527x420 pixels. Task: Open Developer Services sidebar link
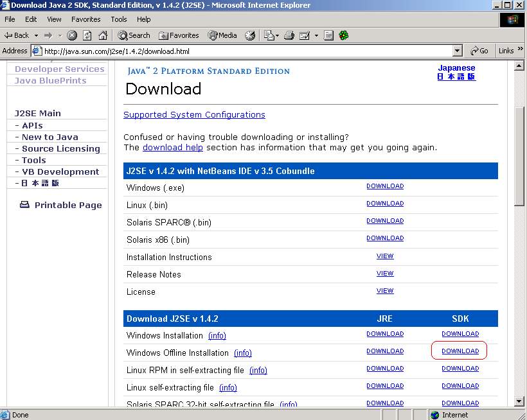point(60,69)
